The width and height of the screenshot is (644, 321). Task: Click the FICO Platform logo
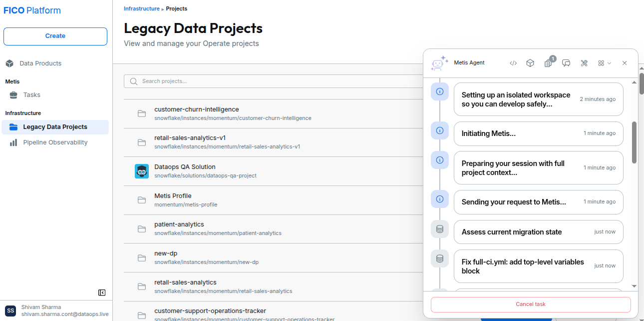[32, 10]
